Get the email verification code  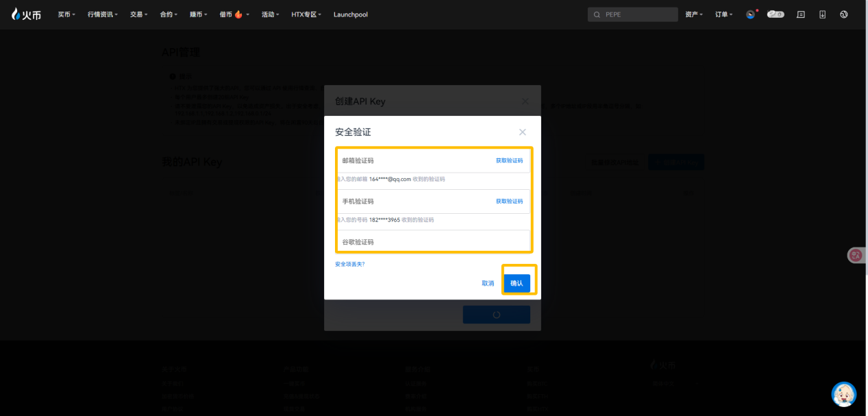(509, 160)
